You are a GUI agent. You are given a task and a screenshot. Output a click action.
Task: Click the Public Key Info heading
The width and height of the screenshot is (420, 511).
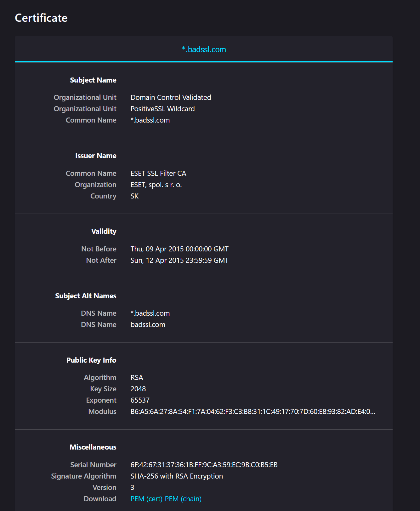tap(91, 360)
